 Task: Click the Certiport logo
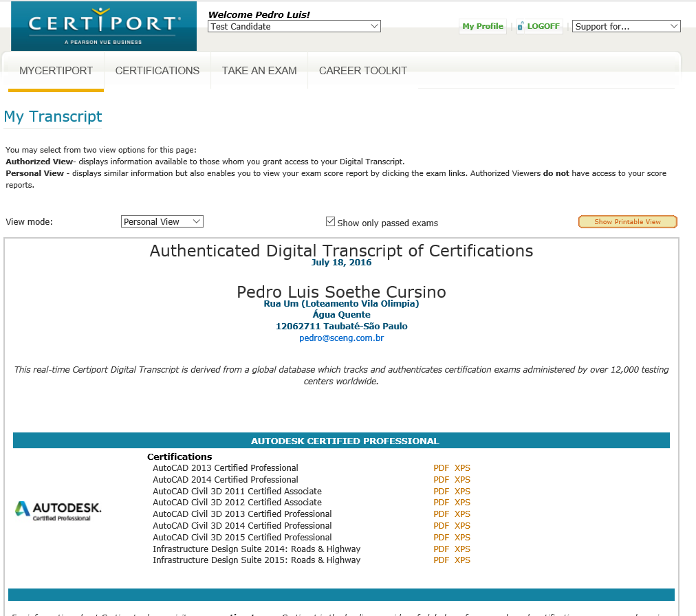[103, 26]
